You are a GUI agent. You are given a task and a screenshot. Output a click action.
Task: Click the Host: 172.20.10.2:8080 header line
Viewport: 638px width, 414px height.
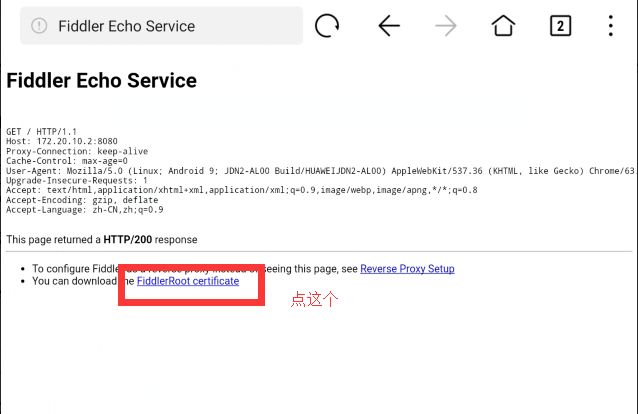coord(61,141)
